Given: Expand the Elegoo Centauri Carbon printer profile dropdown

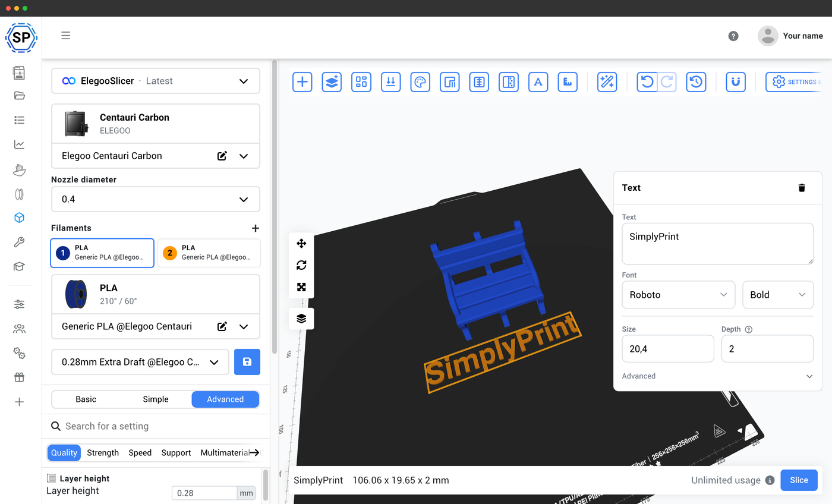Looking at the screenshot, I should click(244, 156).
